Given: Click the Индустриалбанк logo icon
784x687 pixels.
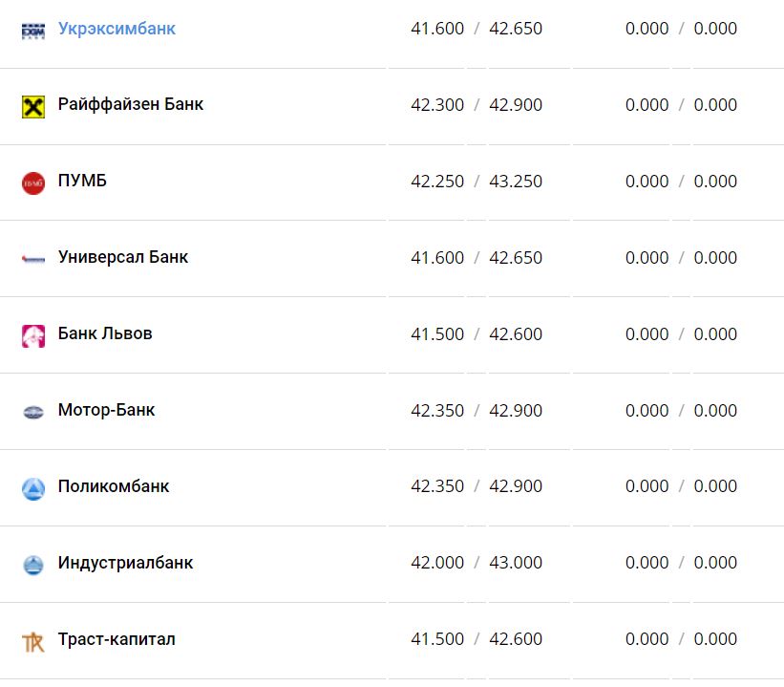Looking at the screenshot, I should pos(33,565).
